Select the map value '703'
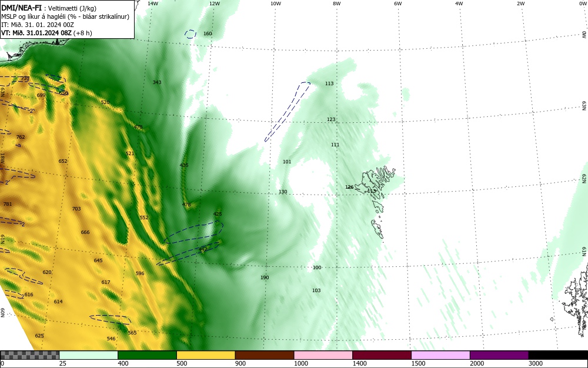The width and height of the screenshot is (588, 368). click(x=76, y=209)
